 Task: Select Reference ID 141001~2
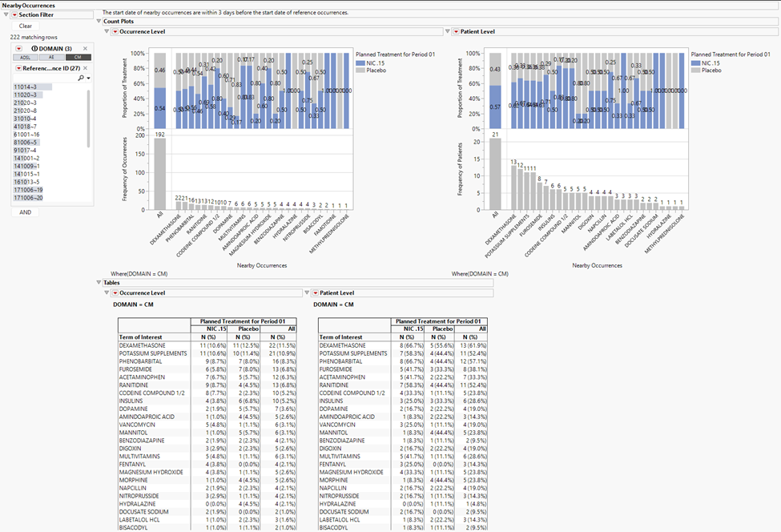[x=26, y=159]
